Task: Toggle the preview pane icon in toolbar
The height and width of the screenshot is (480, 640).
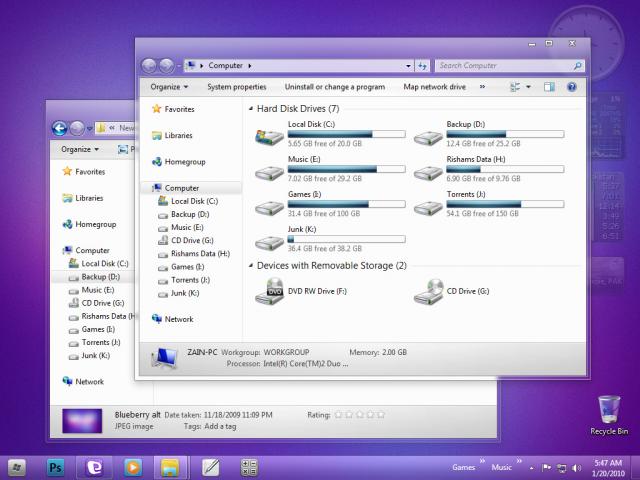Action: [549, 87]
